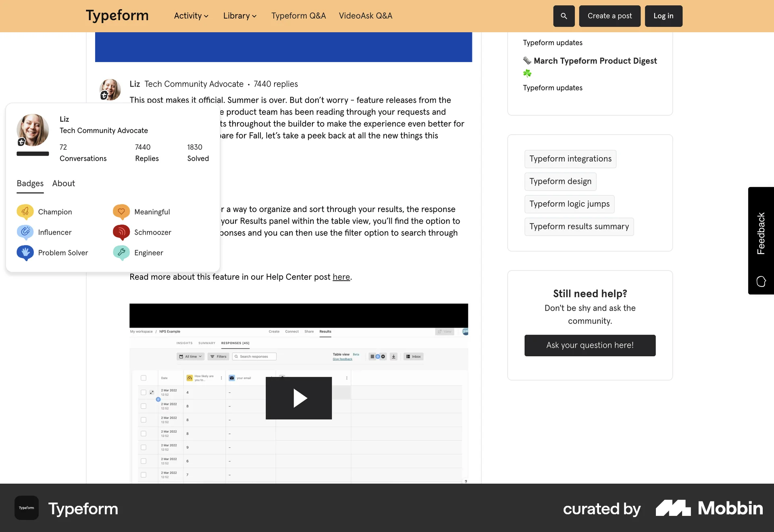
Task: Click the Engineer badge icon
Action: [x=121, y=253]
